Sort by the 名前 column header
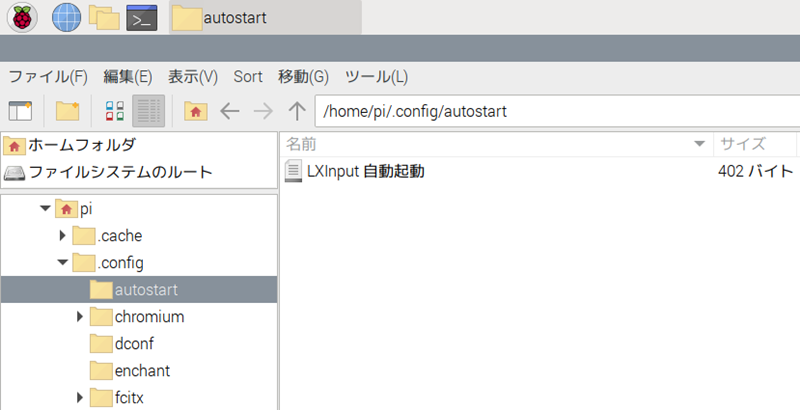The image size is (800, 410). [496, 144]
